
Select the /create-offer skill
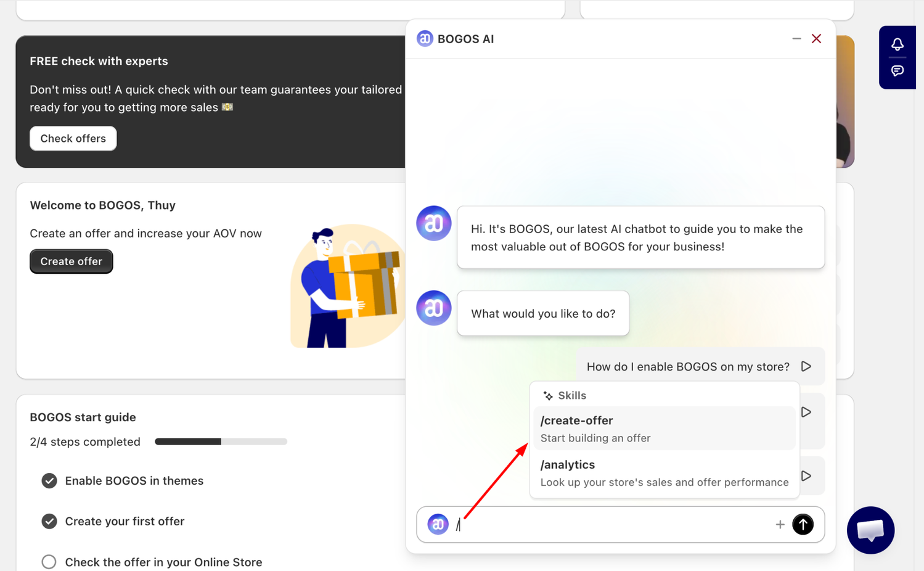coord(664,429)
